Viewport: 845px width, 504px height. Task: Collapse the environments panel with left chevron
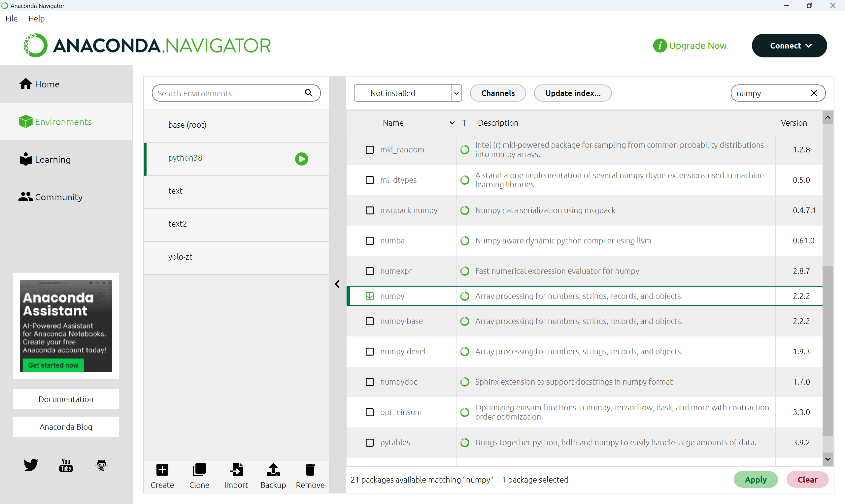[x=337, y=284]
